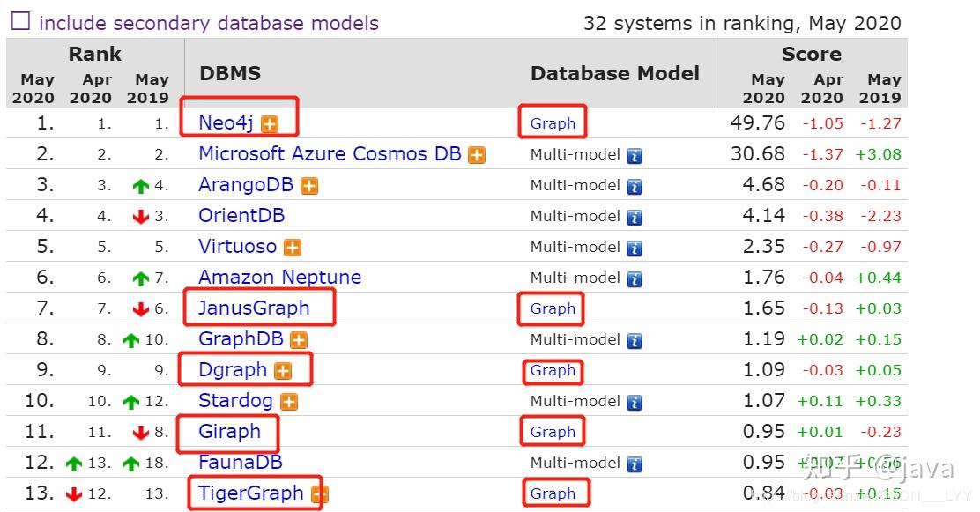Screen dimensions: 980x512
Task: Click the Graph model link for Giraph
Action: pos(553,432)
